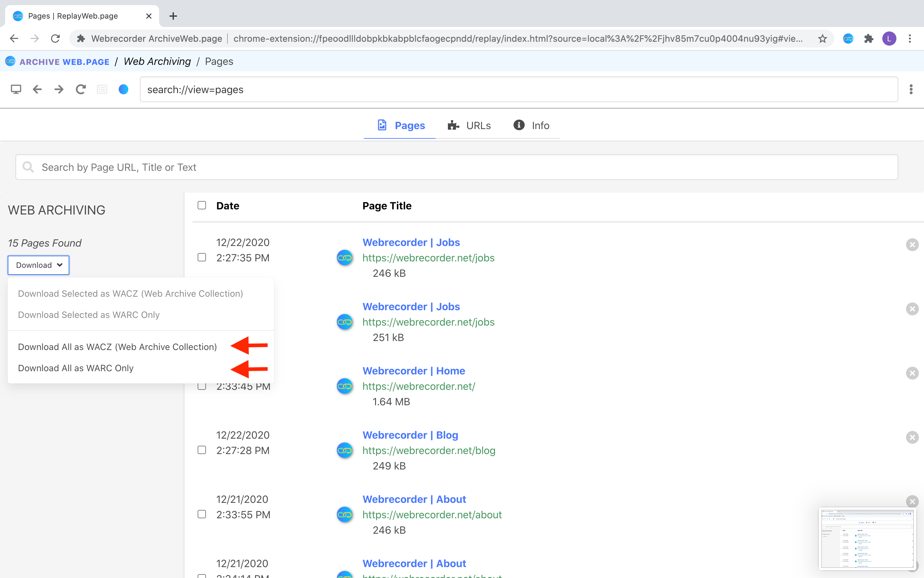Toggle the select-all checkbox in header
This screenshot has width=924, height=578.
pos(201,205)
